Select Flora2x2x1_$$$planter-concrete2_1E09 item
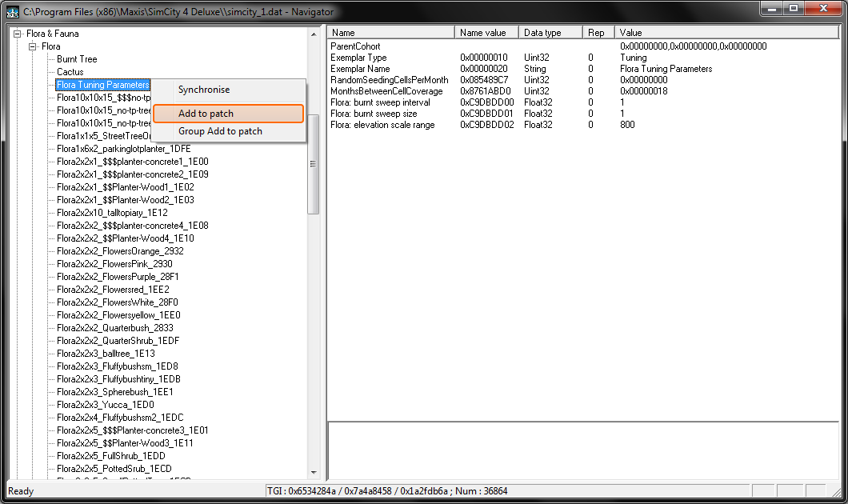 point(133,174)
